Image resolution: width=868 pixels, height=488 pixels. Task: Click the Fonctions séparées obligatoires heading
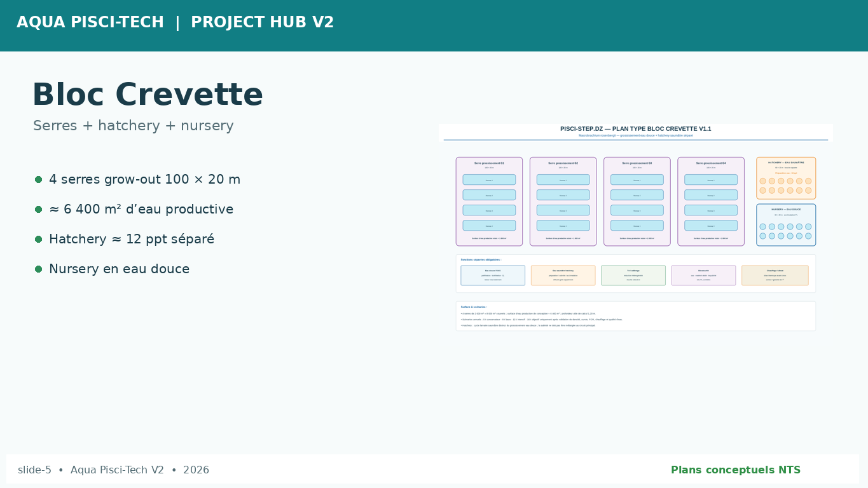pyautogui.click(x=481, y=260)
